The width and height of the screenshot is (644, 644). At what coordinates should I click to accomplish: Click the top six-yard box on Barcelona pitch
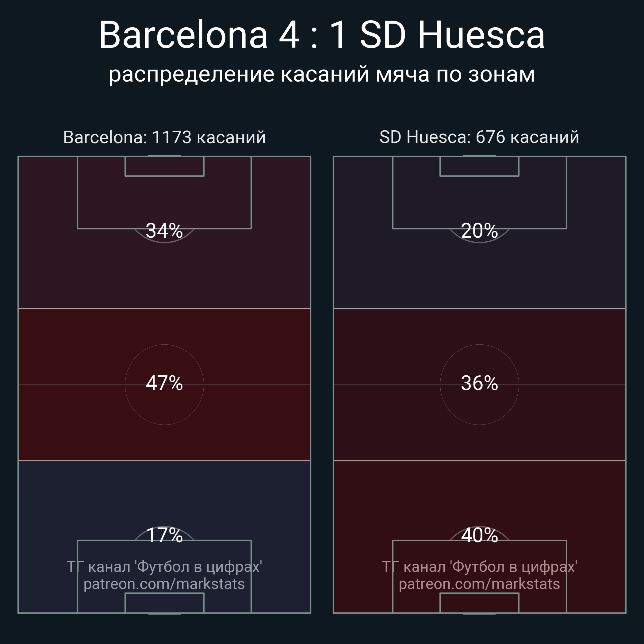tap(164, 166)
